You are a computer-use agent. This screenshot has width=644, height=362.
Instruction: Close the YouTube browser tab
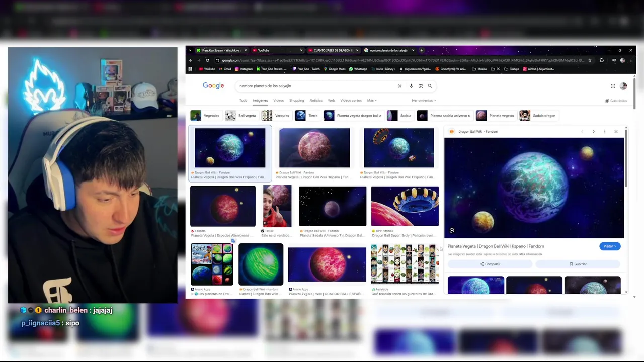click(x=301, y=50)
